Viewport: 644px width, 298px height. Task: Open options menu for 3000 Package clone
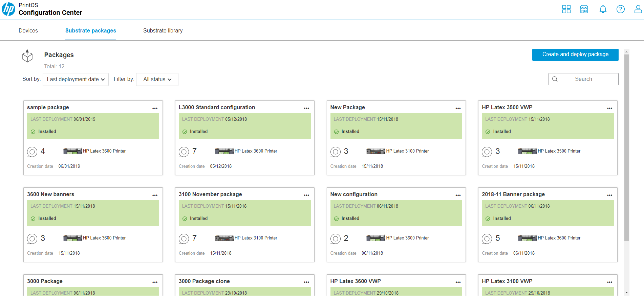306,282
